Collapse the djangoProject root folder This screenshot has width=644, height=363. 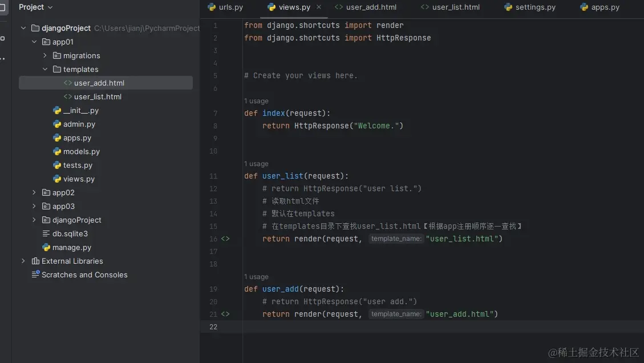(23, 28)
